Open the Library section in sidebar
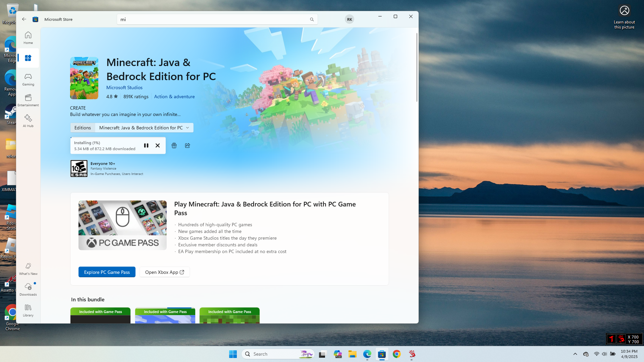This screenshot has width=644, height=362. pyautogui.click(x=28, y=310)
